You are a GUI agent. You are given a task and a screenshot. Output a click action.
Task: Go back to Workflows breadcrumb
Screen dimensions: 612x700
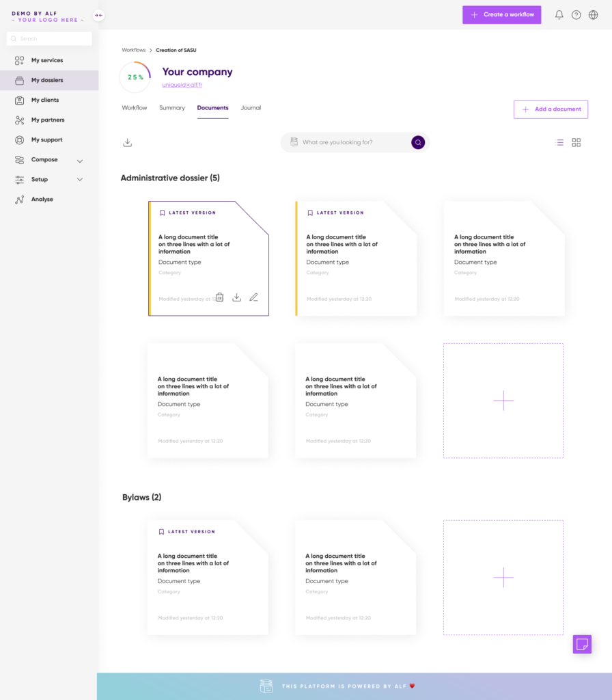[134, 50]
